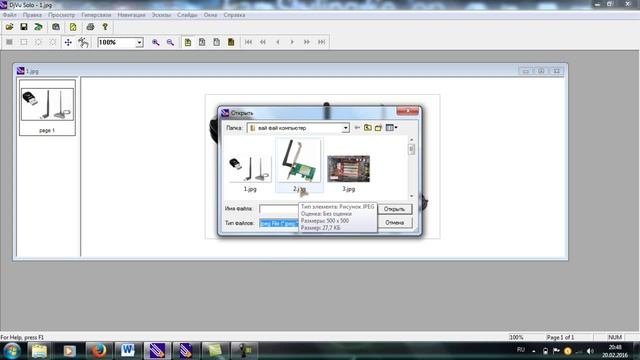Click create new folder icon in dialog
Viewport: 640px width, 360px height.
[x=378, y=128]
